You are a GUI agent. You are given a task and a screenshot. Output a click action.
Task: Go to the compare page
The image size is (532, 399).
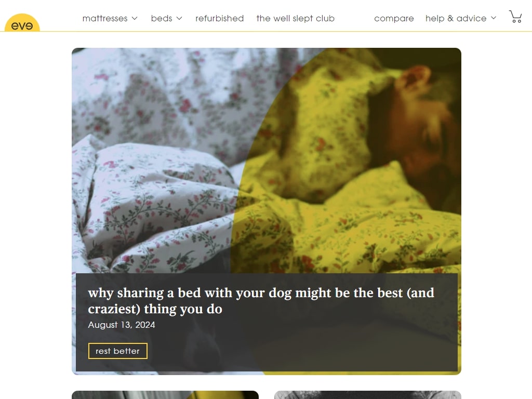(394, 18)
